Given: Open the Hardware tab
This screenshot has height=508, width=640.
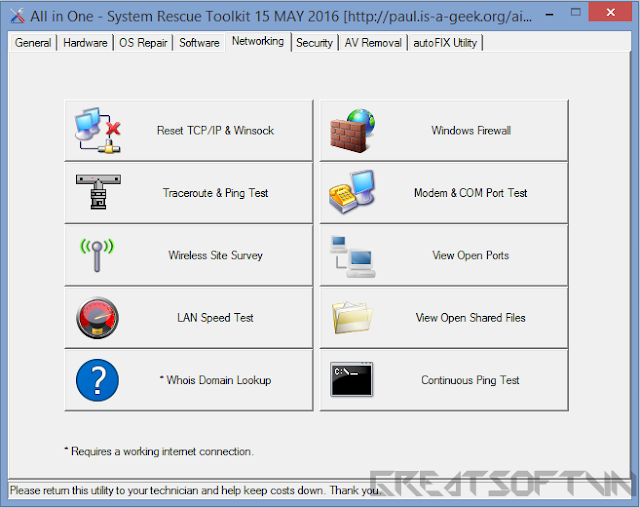Looking at the screenshot, I should [x=85, y=42].
